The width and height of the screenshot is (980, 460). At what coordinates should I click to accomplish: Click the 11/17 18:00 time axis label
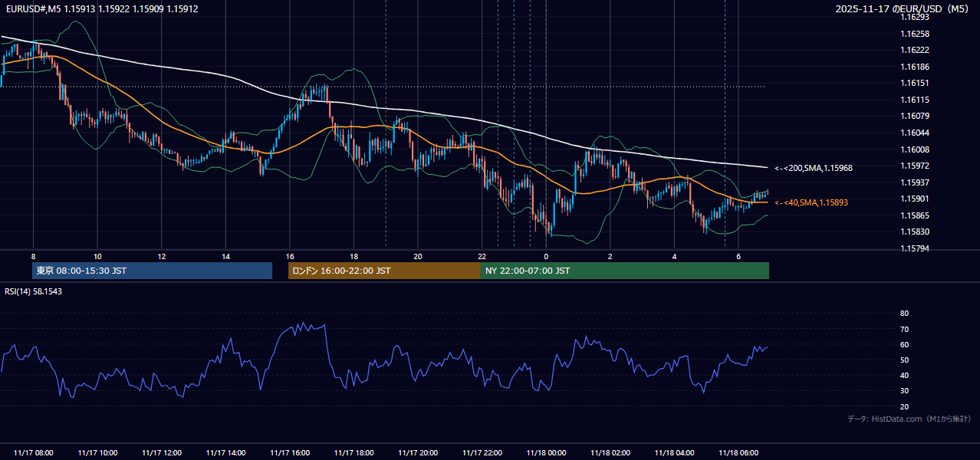[354, 453]
